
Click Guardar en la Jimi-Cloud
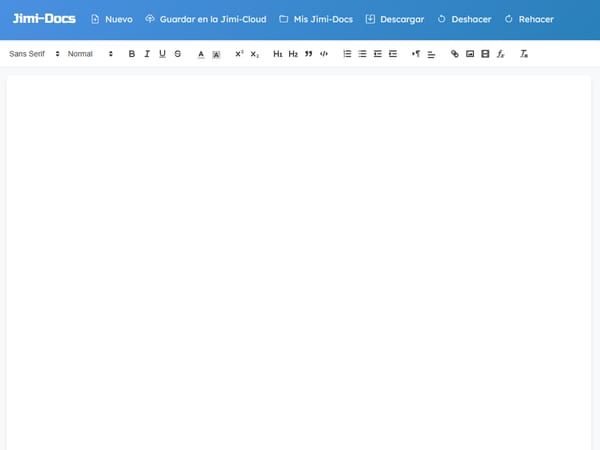coord(206,19)
